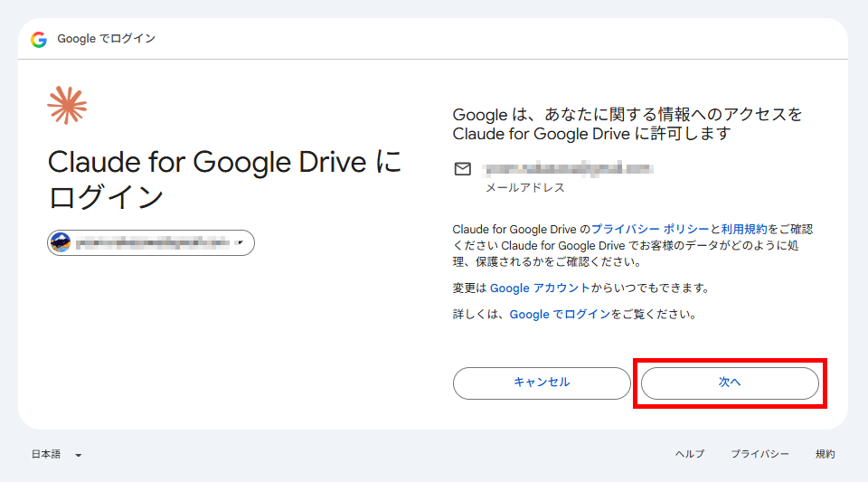Open the 利用規約 link
This screenshot has width=868, height=482.
click(744, 229)
